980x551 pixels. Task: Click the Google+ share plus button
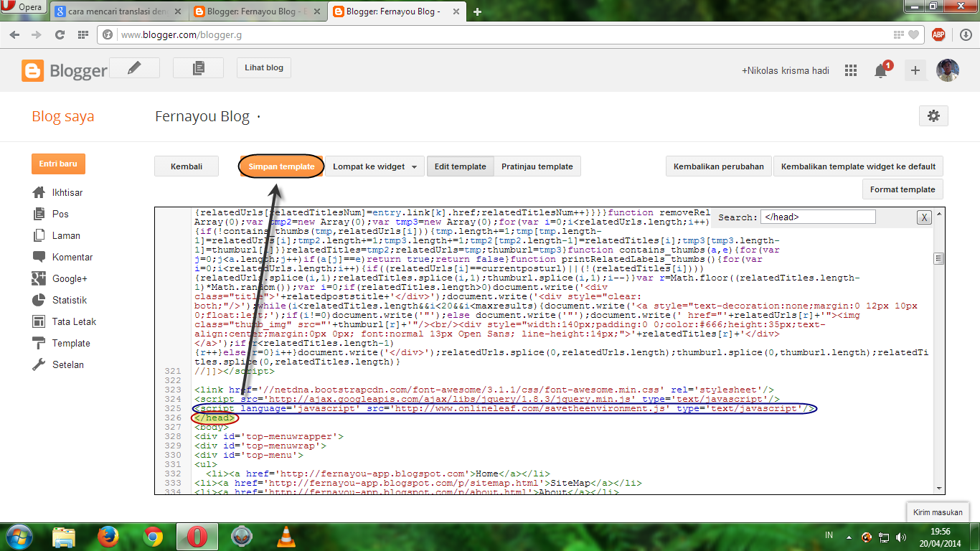pos(915,70)
